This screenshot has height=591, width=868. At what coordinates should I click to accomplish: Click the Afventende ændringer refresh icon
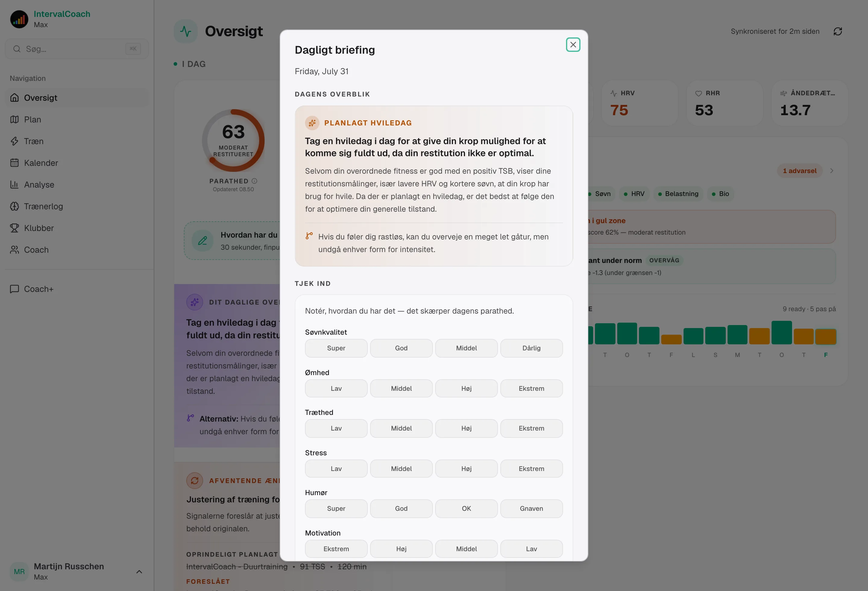tap(195, 480)
